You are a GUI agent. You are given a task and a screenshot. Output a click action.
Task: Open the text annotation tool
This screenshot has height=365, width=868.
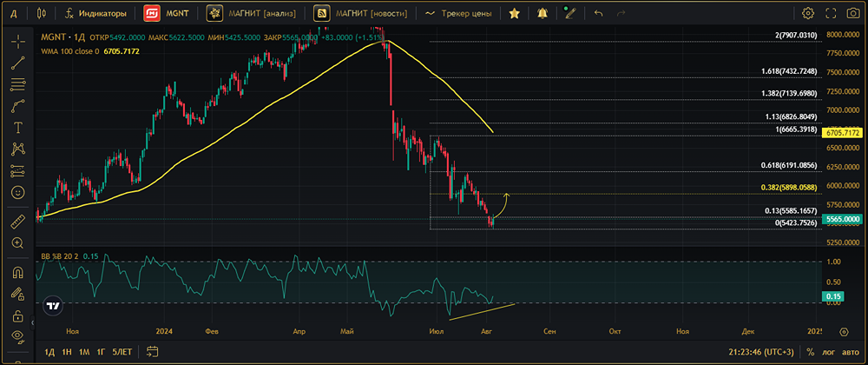click(x=17, y=128)
